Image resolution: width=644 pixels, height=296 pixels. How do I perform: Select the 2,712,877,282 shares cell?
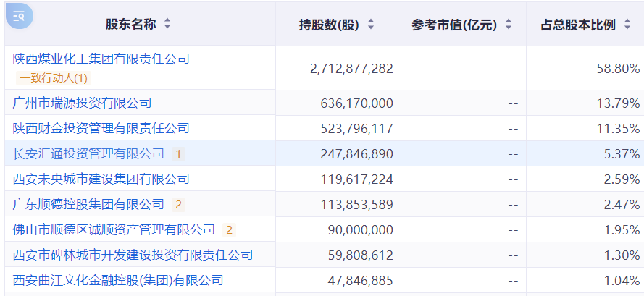click(338, 68)
